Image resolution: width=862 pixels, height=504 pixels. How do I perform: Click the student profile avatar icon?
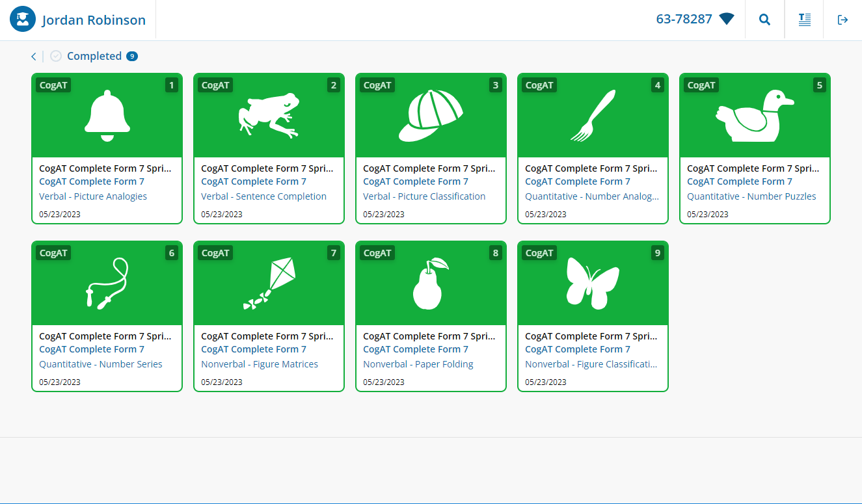(x=23, y=20)
